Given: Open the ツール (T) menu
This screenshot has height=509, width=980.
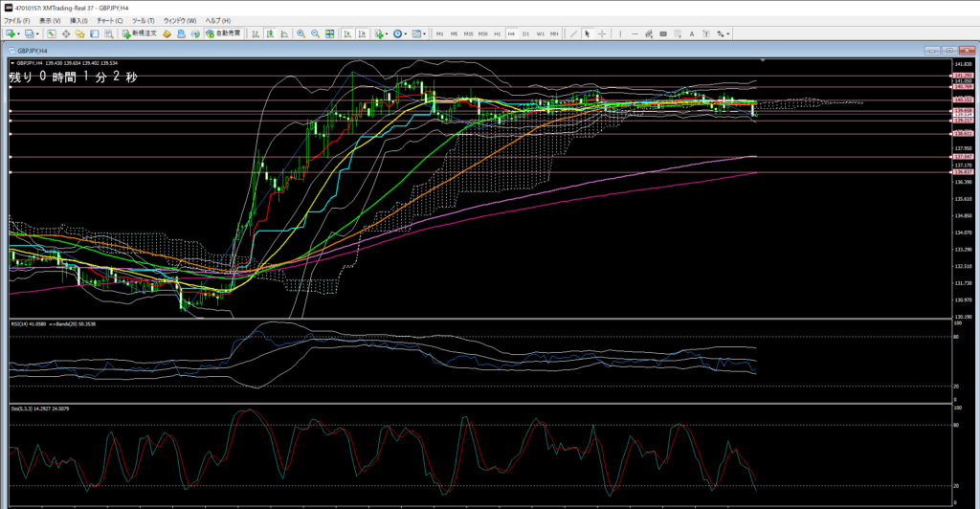Looking at the screenshot, I should point(144,21).
